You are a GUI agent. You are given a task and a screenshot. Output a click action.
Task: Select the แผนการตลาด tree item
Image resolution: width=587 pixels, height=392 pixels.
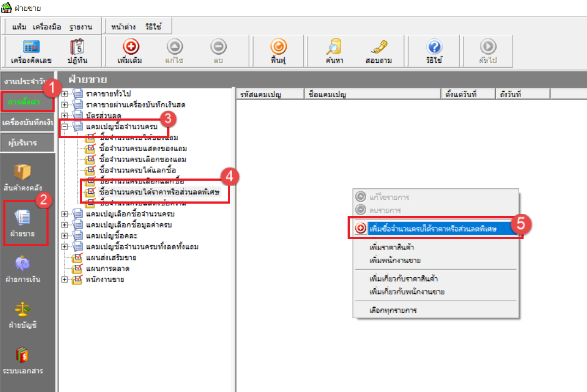(x=107, y=269)
